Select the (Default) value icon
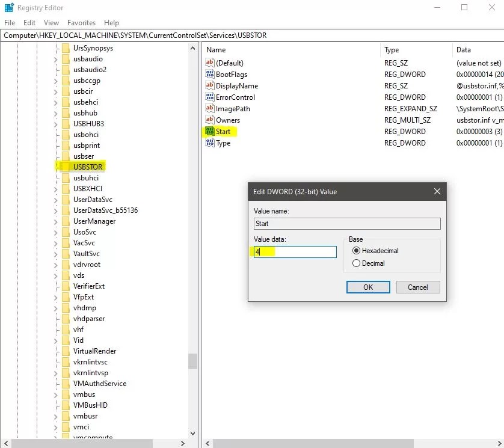 pos(209,63)
